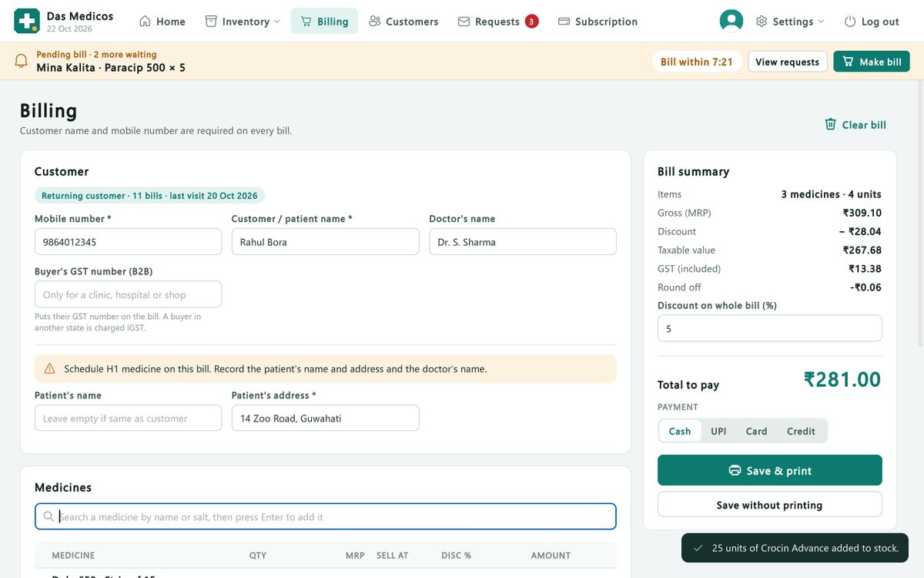Click the Round off -₹0.06 value
The height and width of the screenshot is (578, 924).
click(866, 287)
